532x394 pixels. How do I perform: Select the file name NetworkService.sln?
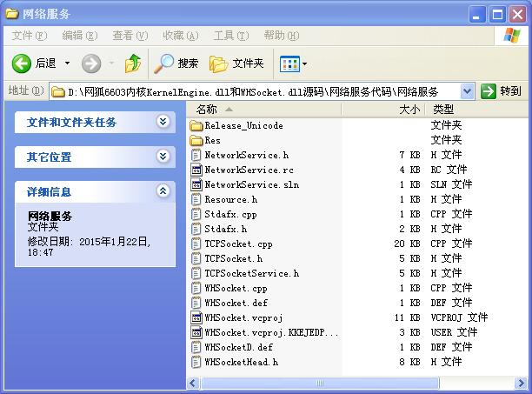click(x=252, y=185)
